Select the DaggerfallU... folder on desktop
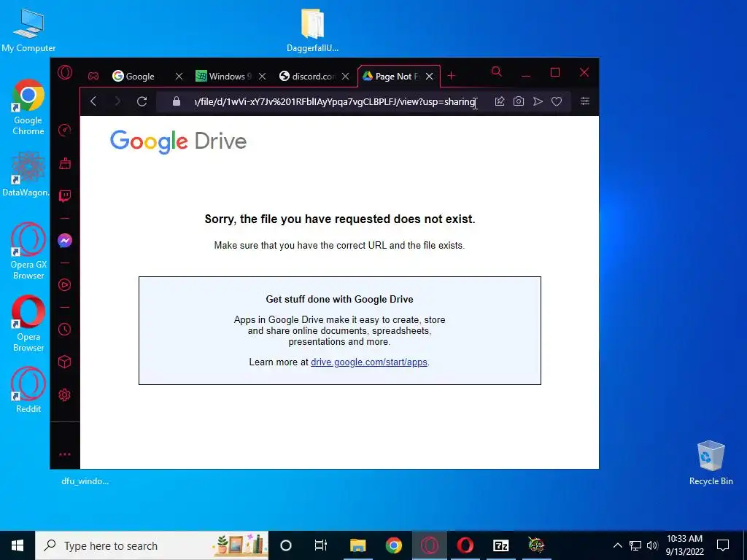The height and width of the screenshot is (560, 747). 312,30
